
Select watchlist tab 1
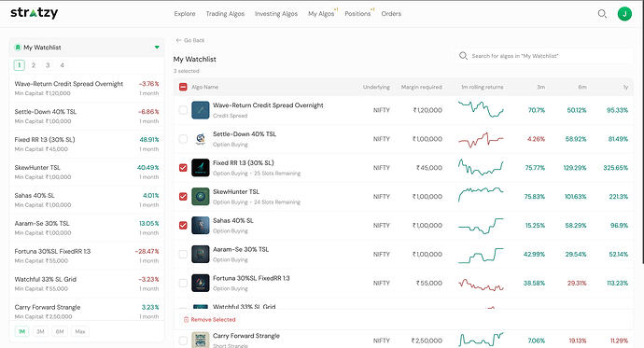point(20,64)
